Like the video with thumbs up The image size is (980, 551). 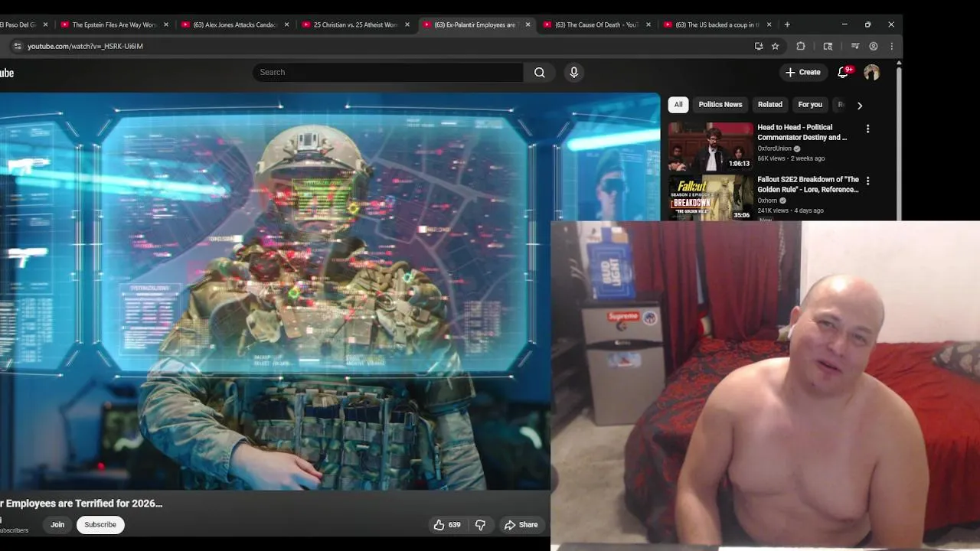pos(447,525)
